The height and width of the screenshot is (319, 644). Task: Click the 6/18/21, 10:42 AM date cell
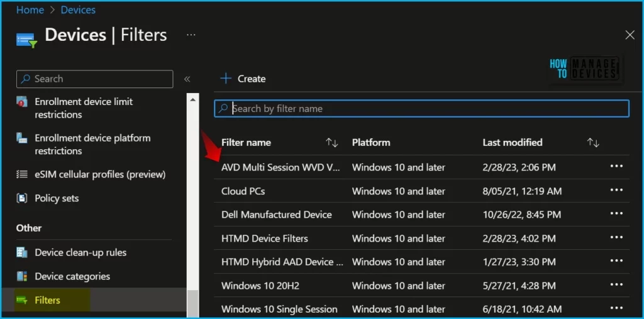[522, 309]
